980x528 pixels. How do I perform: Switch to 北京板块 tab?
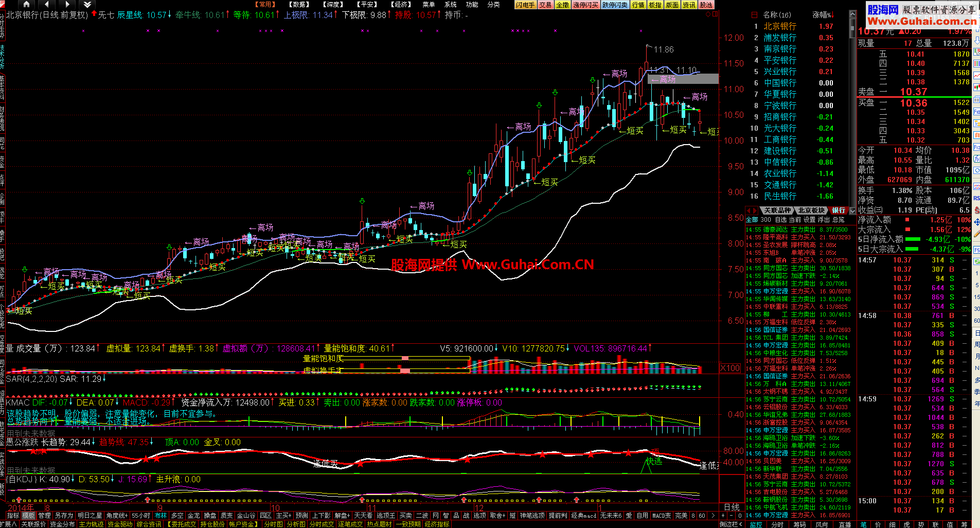point(812,210)
